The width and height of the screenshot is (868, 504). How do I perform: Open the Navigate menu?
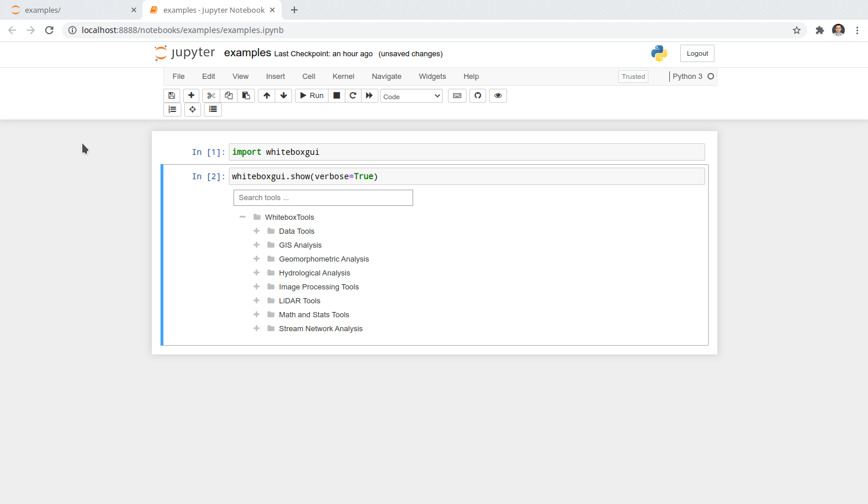[x=386, y=77]
